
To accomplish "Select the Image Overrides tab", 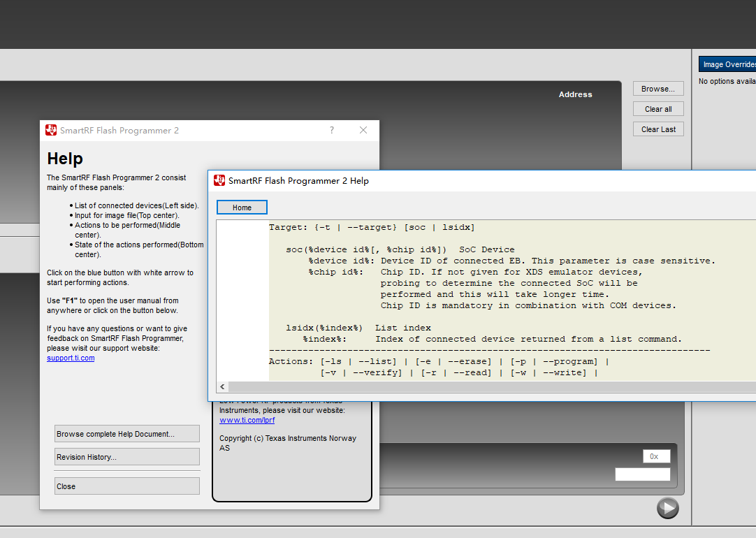I will click(x=727, y=64).
